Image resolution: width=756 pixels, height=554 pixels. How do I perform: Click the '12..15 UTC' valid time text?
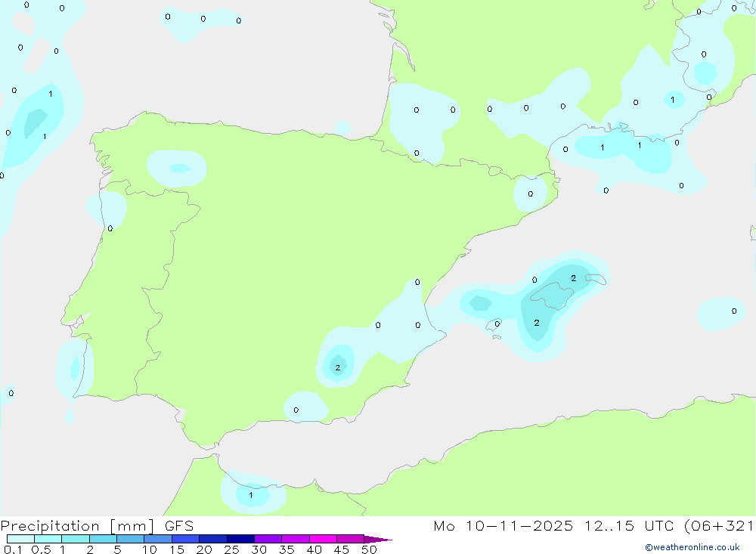pos(629,525)
